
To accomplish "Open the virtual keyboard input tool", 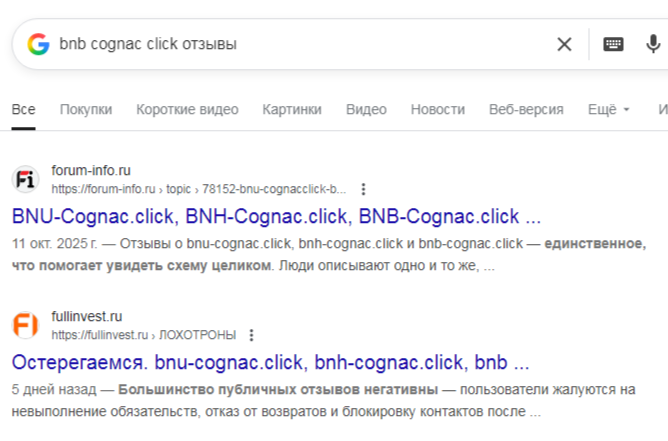I will point(613,44).
